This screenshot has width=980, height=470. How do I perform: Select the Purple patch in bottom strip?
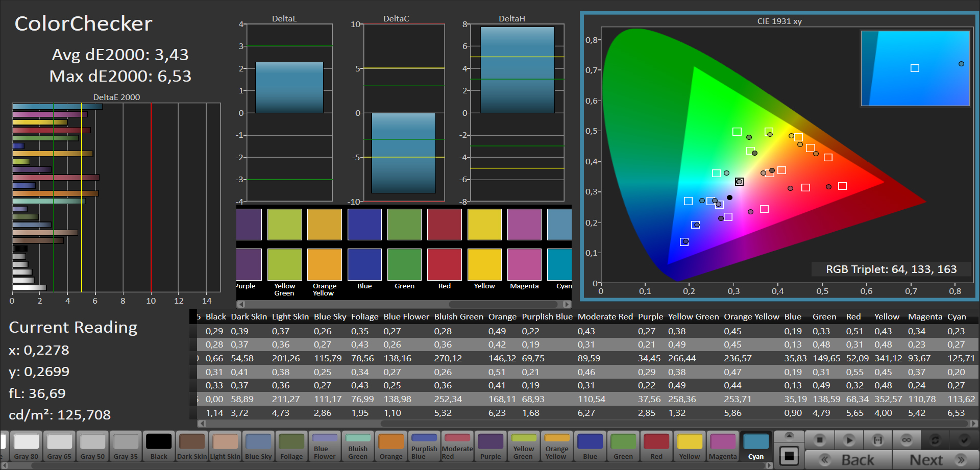tap(491, 447)
